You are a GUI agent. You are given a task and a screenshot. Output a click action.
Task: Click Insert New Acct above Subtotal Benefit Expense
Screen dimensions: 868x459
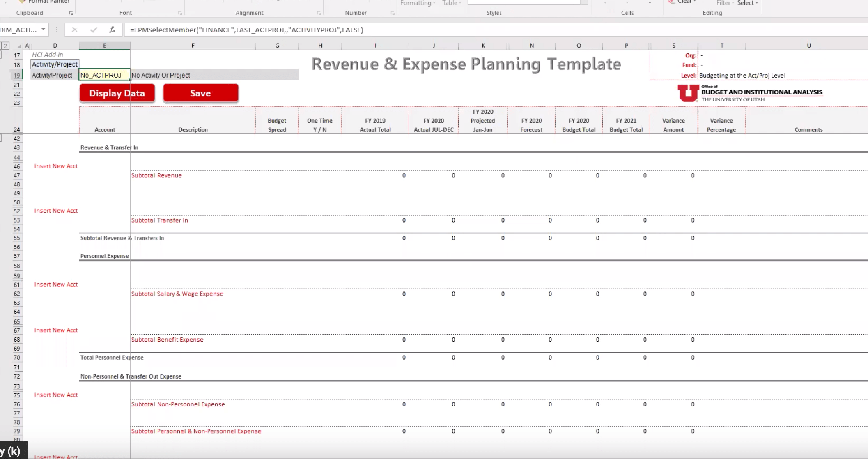56,330
